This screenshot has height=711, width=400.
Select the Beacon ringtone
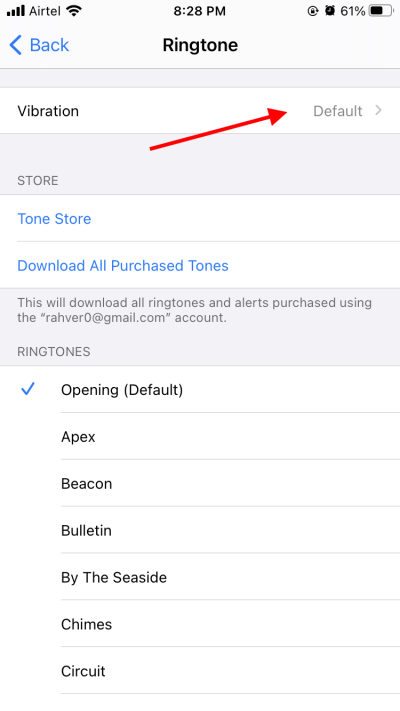pyautogui.click(x=200, y=483)
